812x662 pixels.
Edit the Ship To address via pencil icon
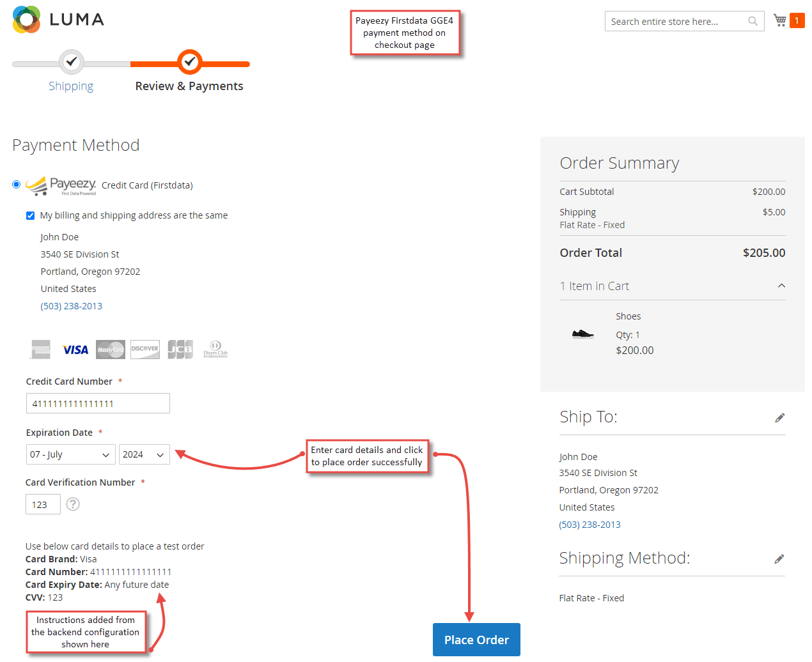pos(780,417)
